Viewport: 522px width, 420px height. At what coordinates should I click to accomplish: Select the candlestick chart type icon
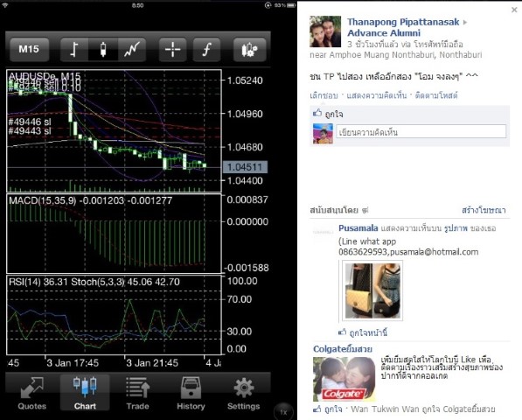click(x=103, y=50)
